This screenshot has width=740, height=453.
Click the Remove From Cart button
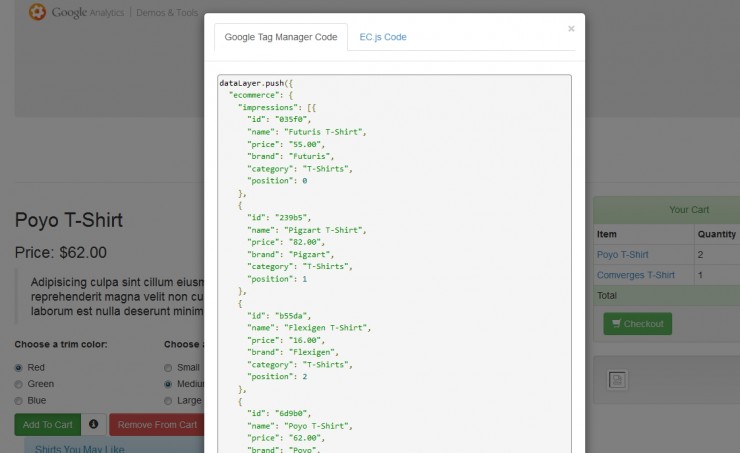pyautogui.click(x=157, y=424)
